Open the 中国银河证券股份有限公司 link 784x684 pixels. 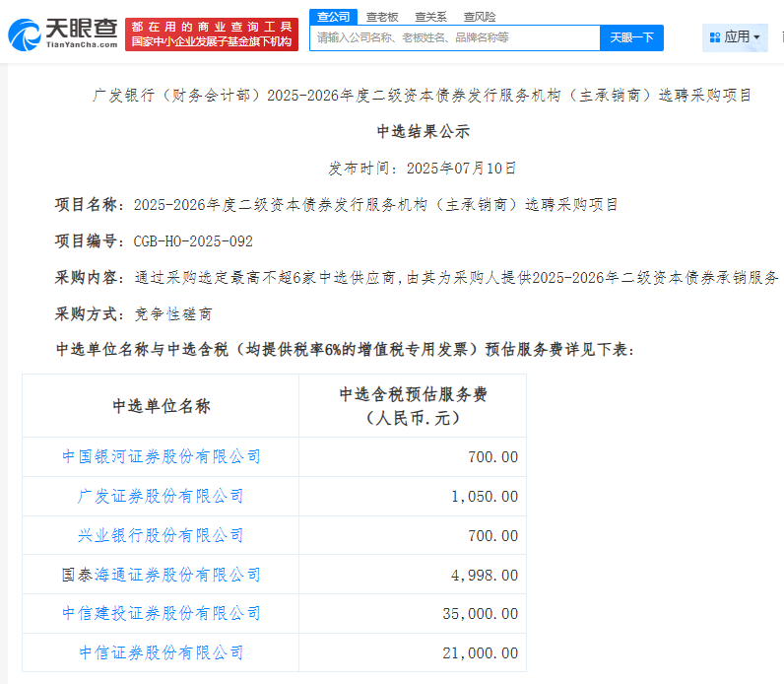coord(162,456)
